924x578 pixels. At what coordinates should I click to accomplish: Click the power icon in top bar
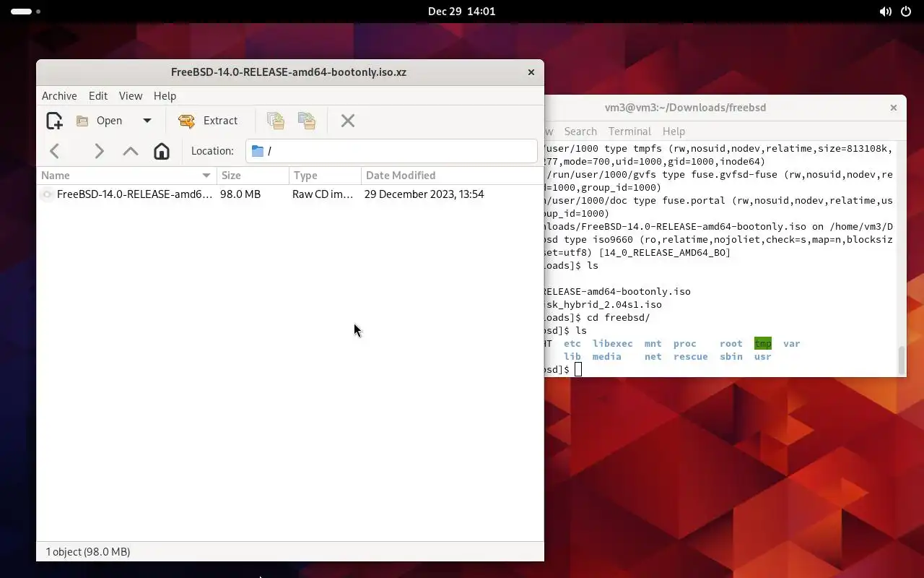click(x=907, y=12)
